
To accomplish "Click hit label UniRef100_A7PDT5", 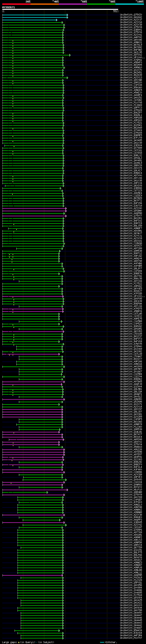I will (131, 309).
